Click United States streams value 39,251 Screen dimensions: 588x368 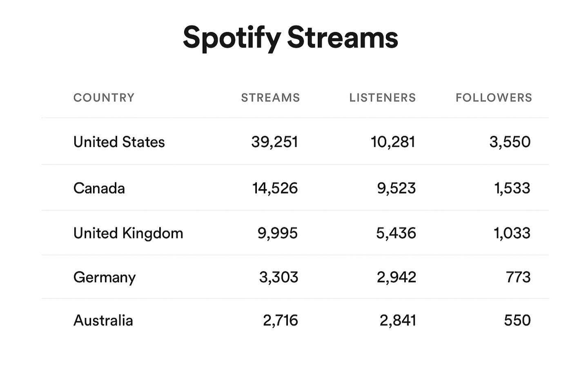coord(274,142)
